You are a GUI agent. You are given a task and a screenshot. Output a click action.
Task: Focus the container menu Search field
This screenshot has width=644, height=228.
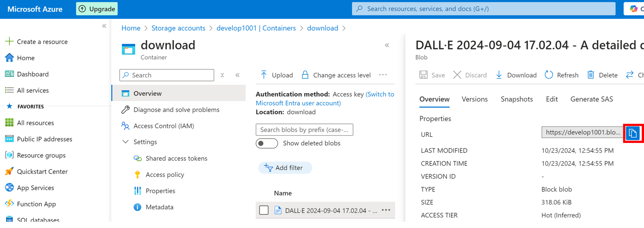167,75
